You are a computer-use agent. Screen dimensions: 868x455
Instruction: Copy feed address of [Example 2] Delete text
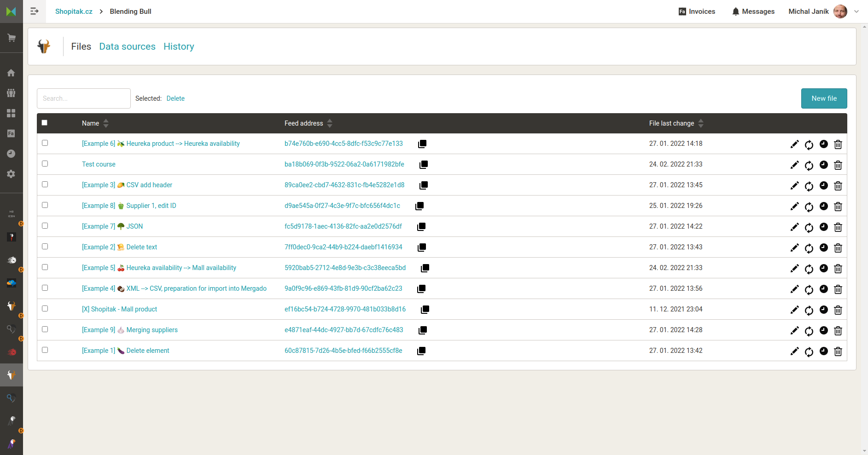click(422, 248)
